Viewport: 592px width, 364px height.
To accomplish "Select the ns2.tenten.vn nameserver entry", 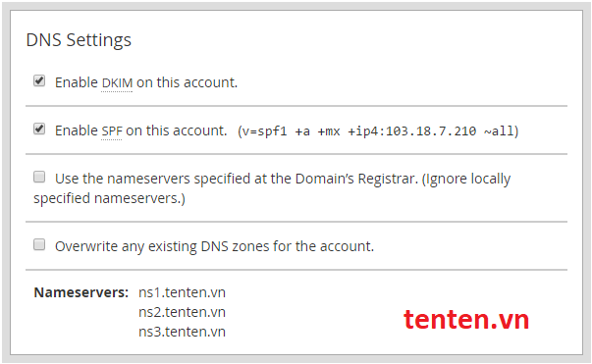I will tap(182, 312).
